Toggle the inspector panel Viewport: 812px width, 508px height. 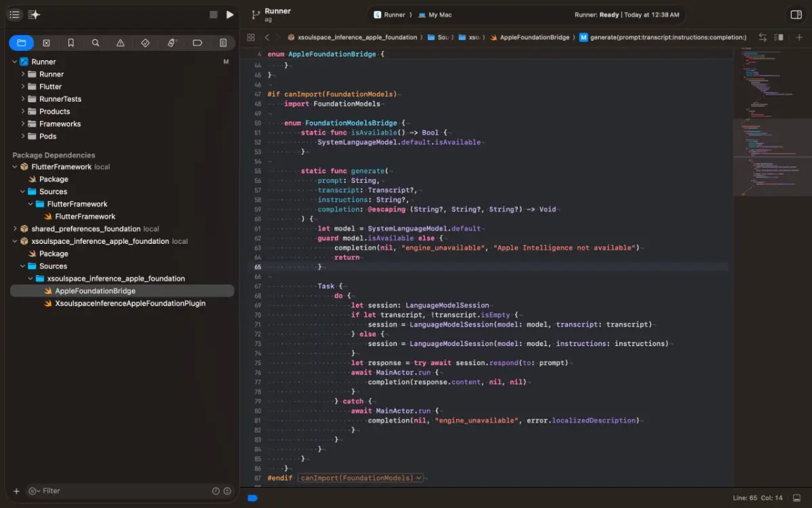(x=796, y=14)
